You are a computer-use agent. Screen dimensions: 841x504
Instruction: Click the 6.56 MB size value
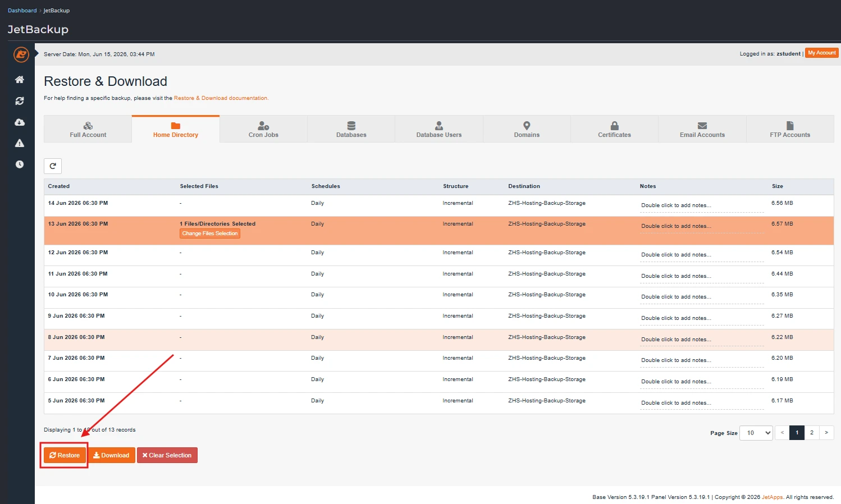[x=782, y=203]
